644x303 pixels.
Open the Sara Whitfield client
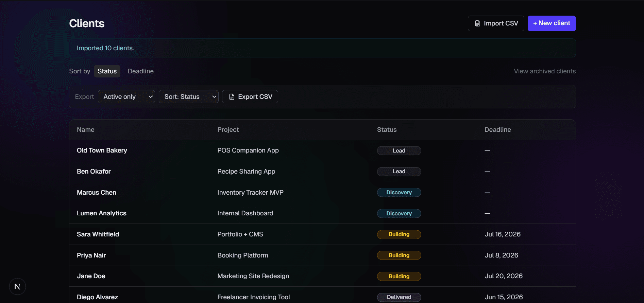98,234
